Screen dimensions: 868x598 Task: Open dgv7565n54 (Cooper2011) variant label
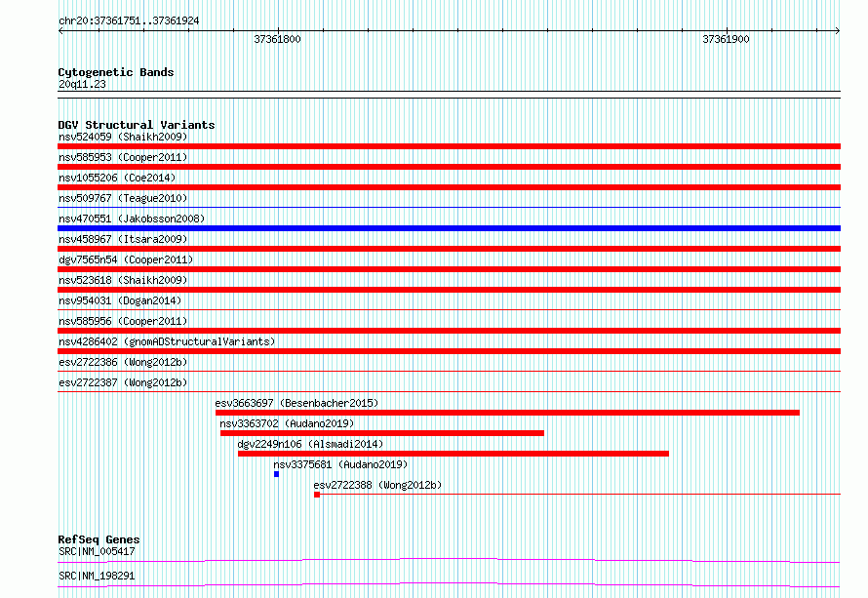pos(126,259)
